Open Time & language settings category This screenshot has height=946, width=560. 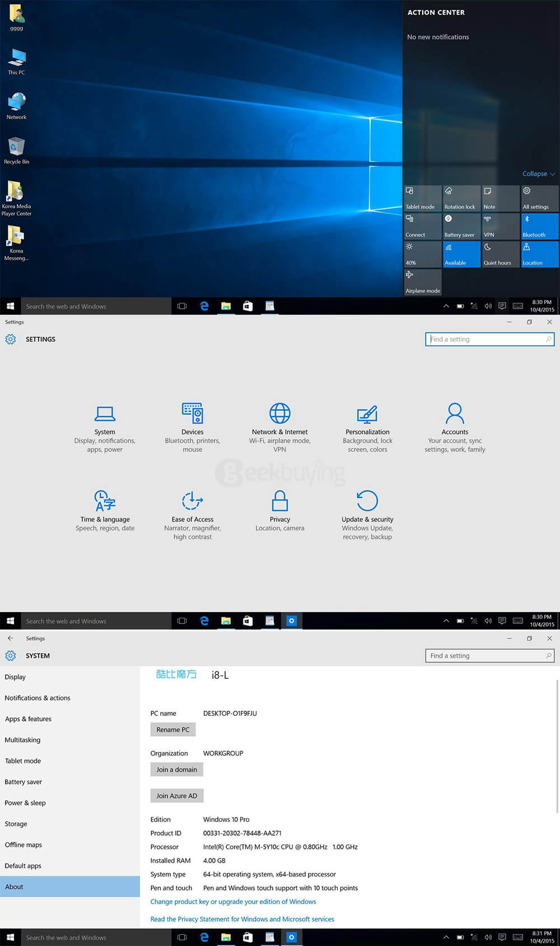click(x=105, y=511)
